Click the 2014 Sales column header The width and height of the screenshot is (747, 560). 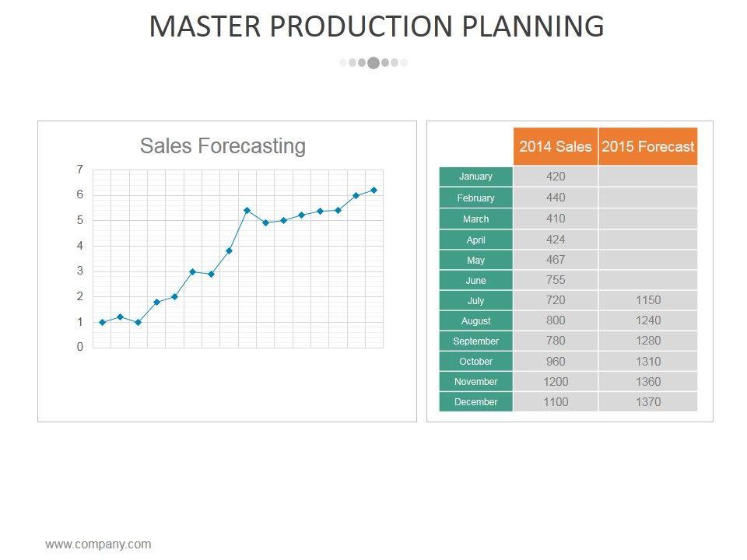[x=556, y=146]
